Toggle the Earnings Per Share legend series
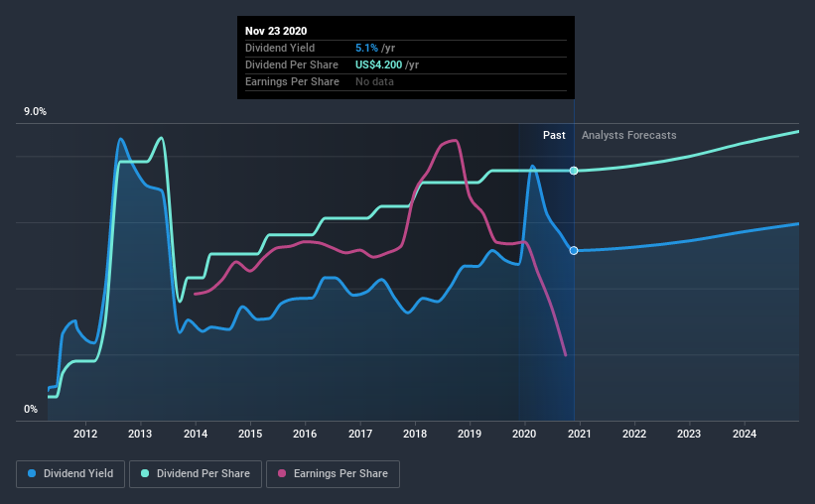 click(333, 474)
